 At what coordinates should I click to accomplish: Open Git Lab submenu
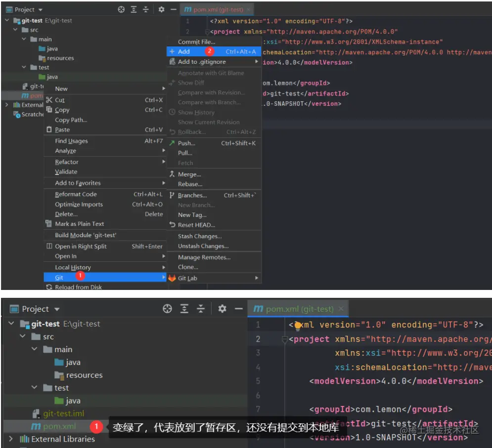[214, 278]
